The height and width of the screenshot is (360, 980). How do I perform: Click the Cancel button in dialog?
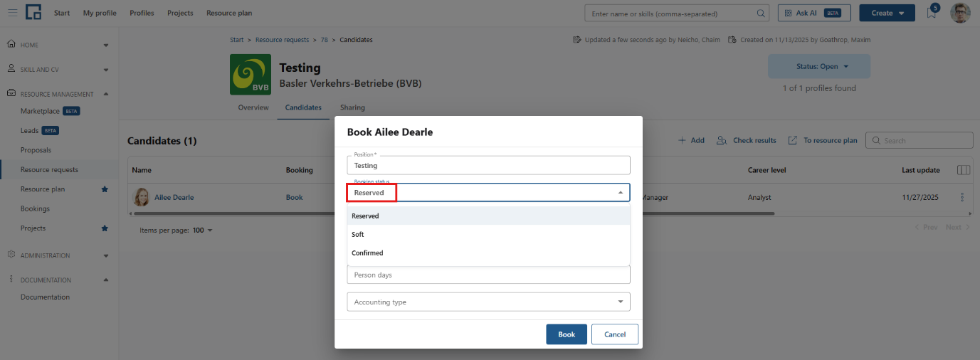tap(615, 334)
